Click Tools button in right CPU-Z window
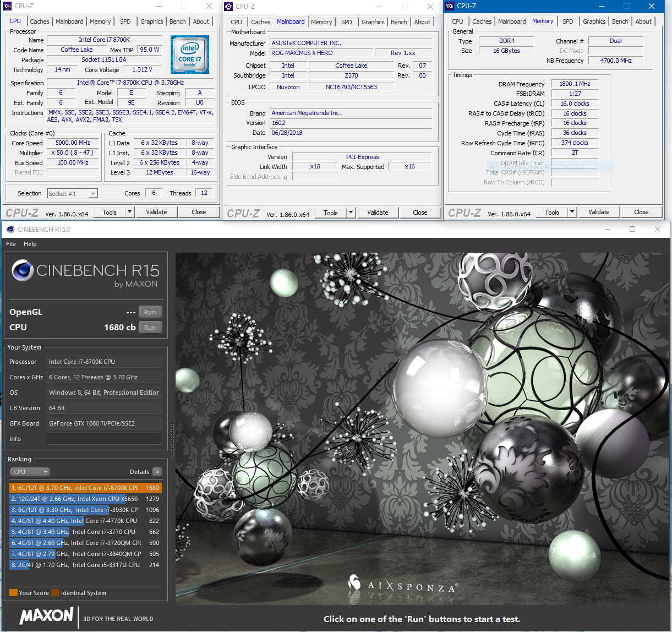 click(x=552, y=212)
